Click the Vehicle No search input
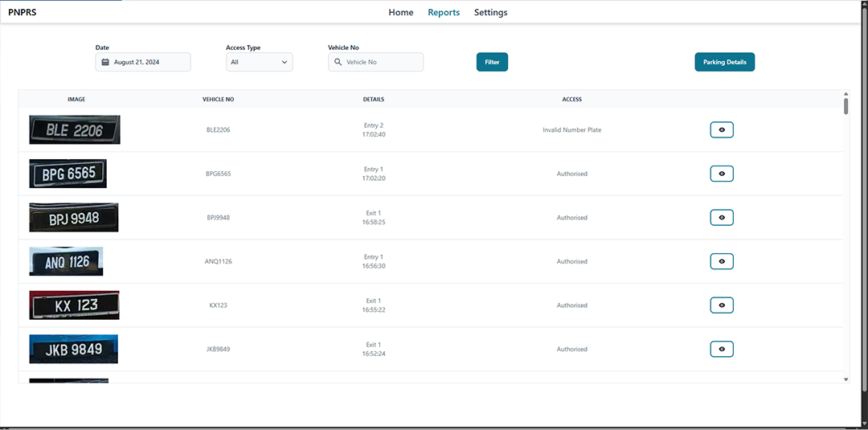 [382, 62]
